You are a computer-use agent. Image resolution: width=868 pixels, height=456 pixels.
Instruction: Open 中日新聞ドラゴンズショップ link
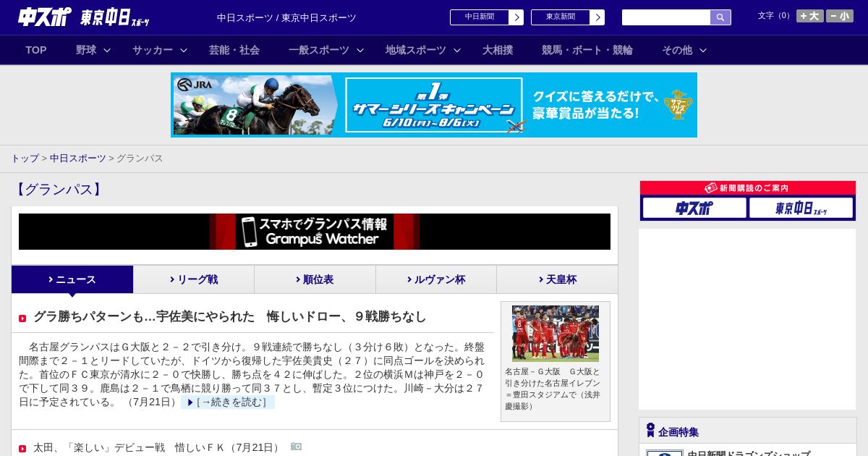pyautogui.click(x=749, y=453)
